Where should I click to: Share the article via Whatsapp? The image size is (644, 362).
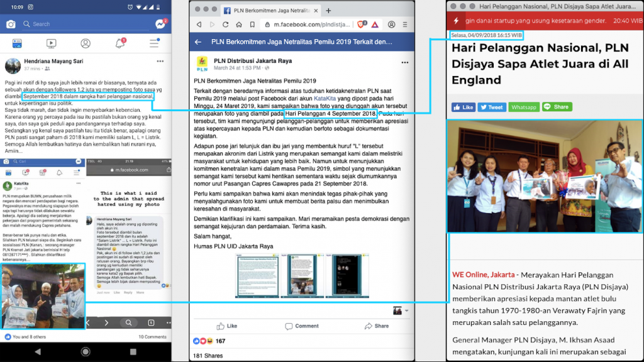click(524, 107)
